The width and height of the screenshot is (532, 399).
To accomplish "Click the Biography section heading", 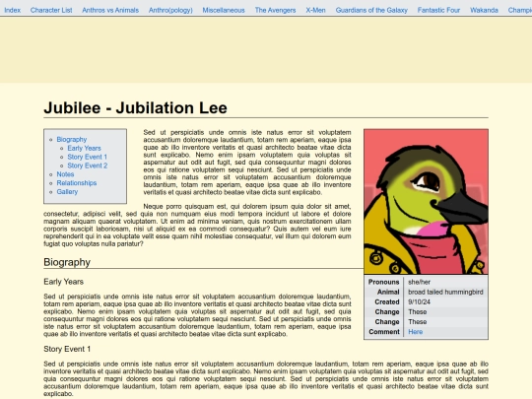I will (67, 262).
